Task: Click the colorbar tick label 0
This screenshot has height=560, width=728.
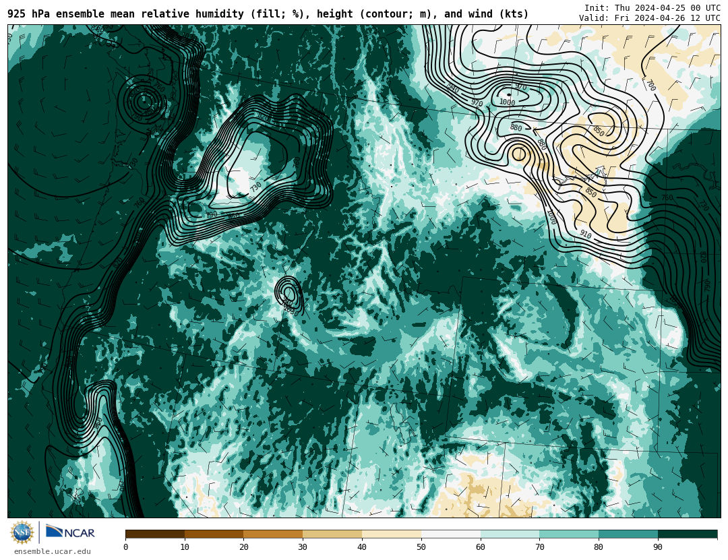Action: [x=126, y=547]
